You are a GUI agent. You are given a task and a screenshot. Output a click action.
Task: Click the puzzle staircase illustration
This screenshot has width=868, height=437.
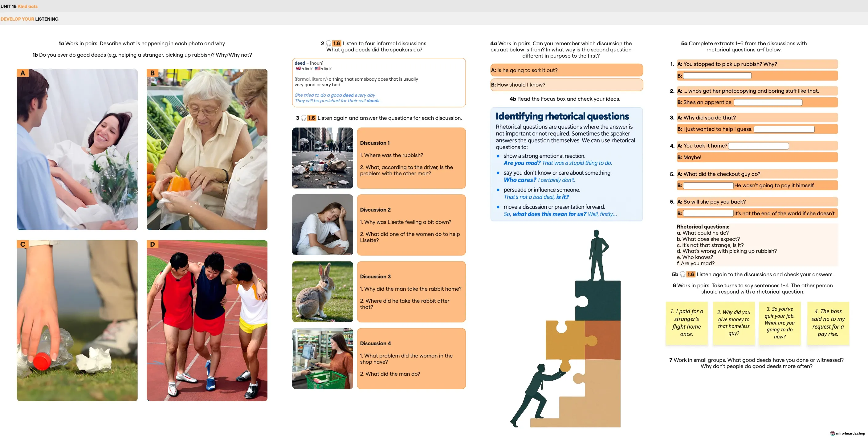pos(566,329)
